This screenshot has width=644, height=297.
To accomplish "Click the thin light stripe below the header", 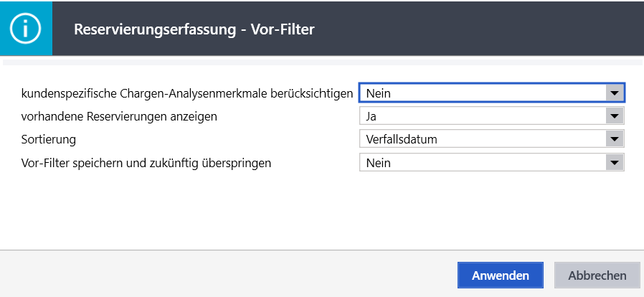I will click(x=322, y=63).
